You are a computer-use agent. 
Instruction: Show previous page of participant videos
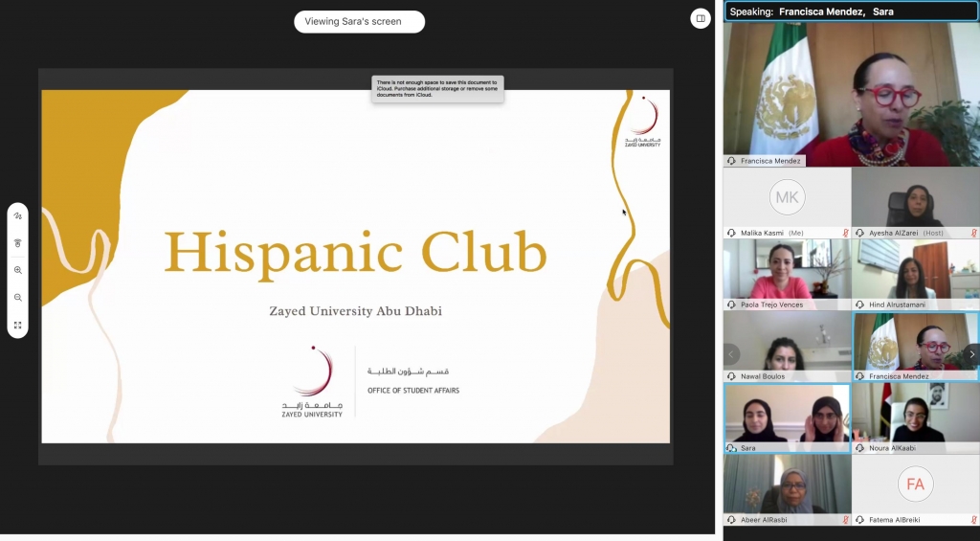732,354
